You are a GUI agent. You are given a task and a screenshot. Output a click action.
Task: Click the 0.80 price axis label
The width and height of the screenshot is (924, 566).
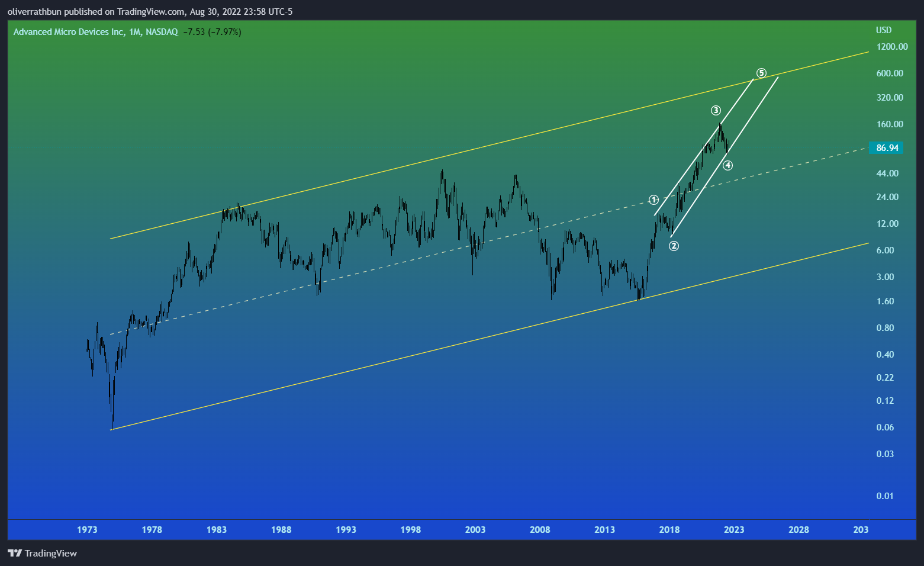pos(885,328)
